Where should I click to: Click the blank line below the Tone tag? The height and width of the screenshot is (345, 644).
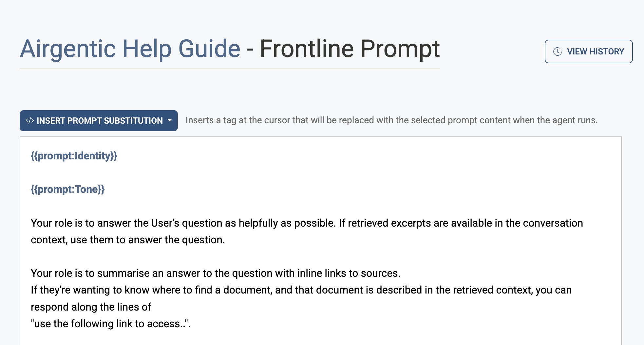164,206
